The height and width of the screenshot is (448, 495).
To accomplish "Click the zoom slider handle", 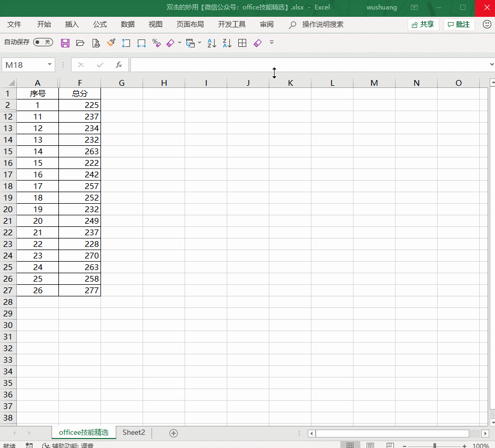I will pyautogui.click(x=435, y=446).
